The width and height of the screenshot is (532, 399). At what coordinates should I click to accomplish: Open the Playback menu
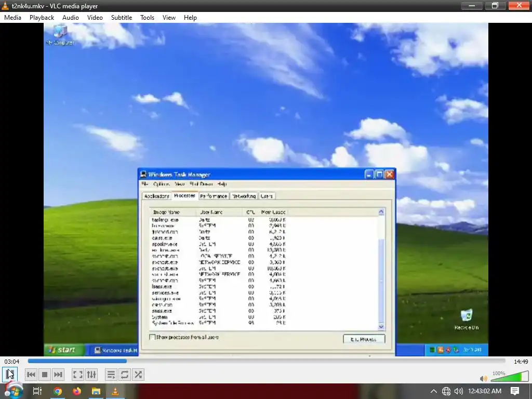(x=42, y=18)
